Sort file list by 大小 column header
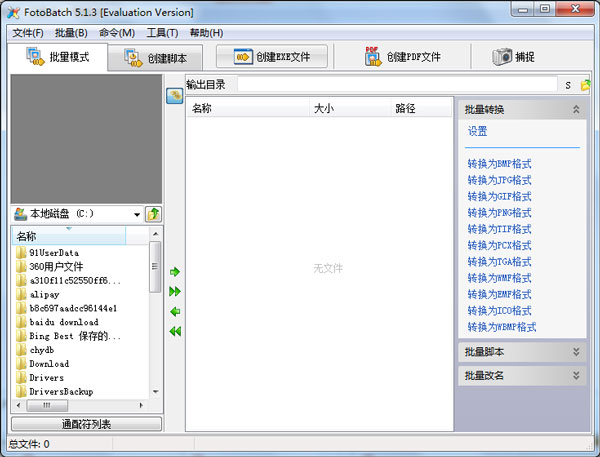This screenshot has height=457, width=600. pyautogui.click(x=350, y=109)
